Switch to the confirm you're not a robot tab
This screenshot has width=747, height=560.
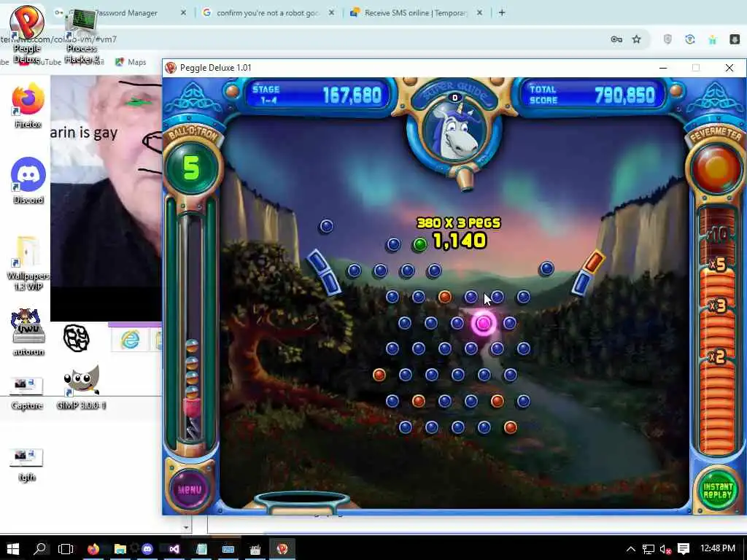coord(268,13)
